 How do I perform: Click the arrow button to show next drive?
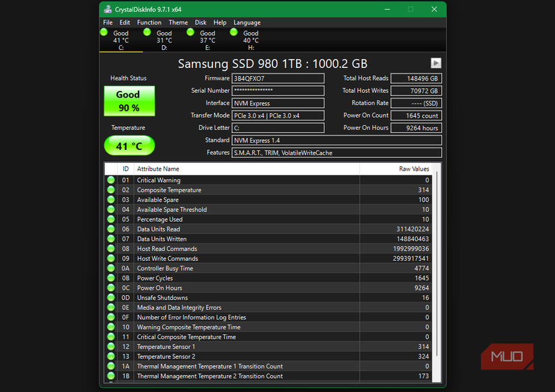(x=436, y=63)
